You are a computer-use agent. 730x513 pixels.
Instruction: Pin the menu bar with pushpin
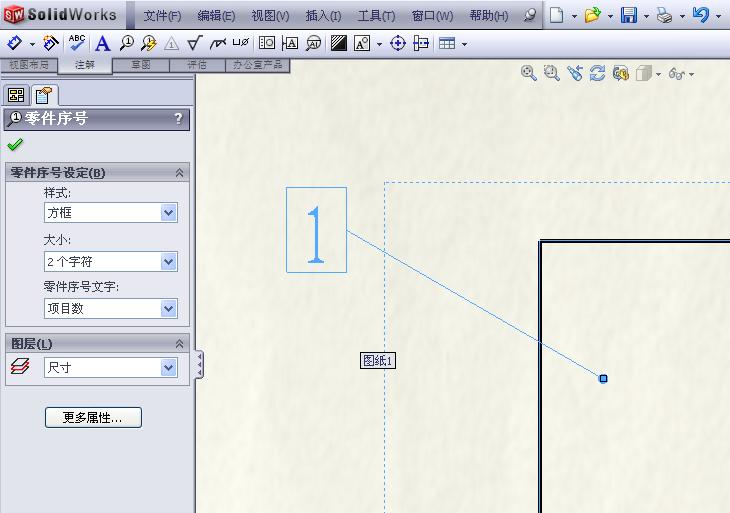click(x=529, y=15)
